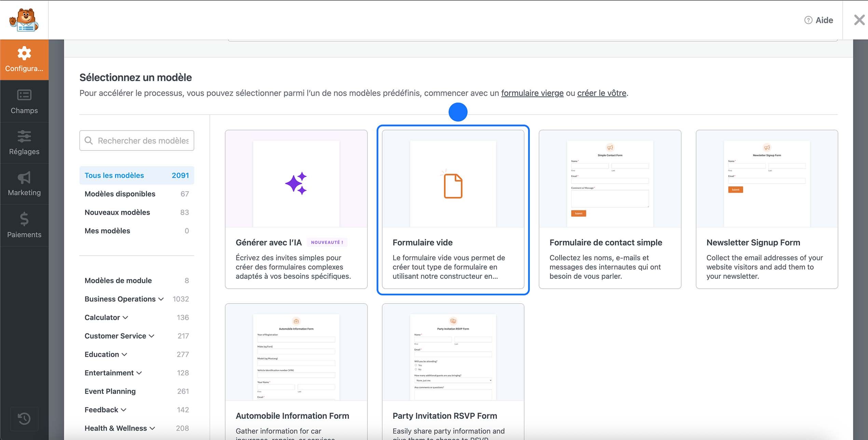Click the créer le vôtre link
The width and height of the screenshot is (868, 440).
601,93
